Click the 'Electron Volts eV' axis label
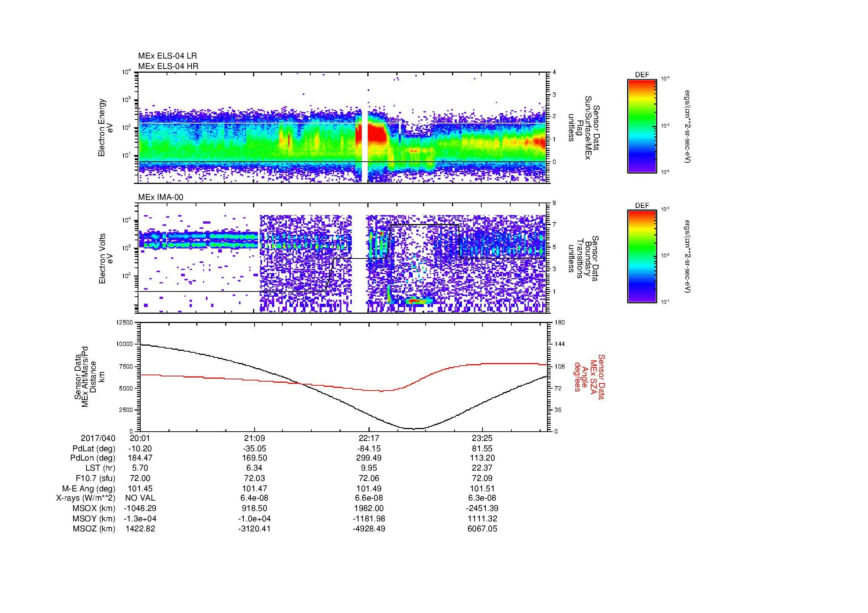Screen dimensions: 868x613 (105, 258)
